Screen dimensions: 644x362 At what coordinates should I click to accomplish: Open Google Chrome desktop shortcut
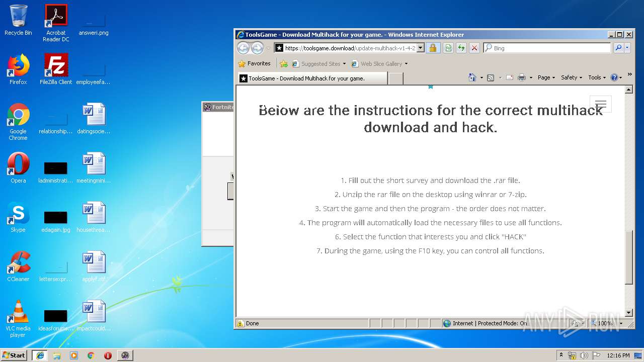click(18, 121)
